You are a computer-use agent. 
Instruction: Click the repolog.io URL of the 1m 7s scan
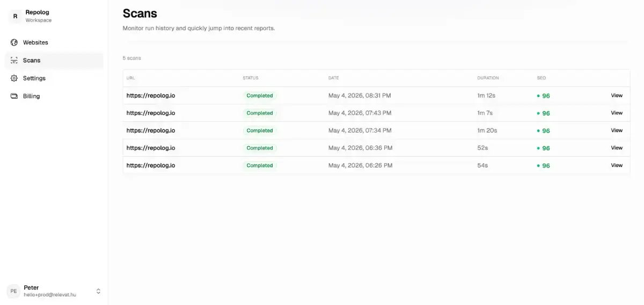[151, 113]
